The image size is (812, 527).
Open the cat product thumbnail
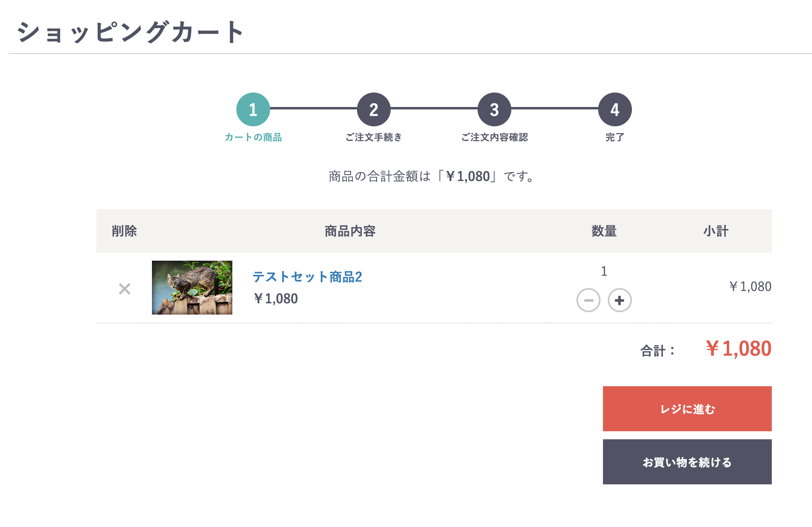coord(192,288)
